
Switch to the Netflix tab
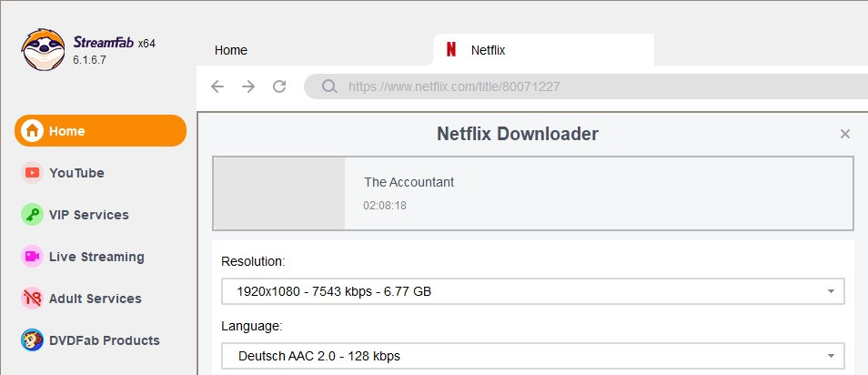[543, 50]
